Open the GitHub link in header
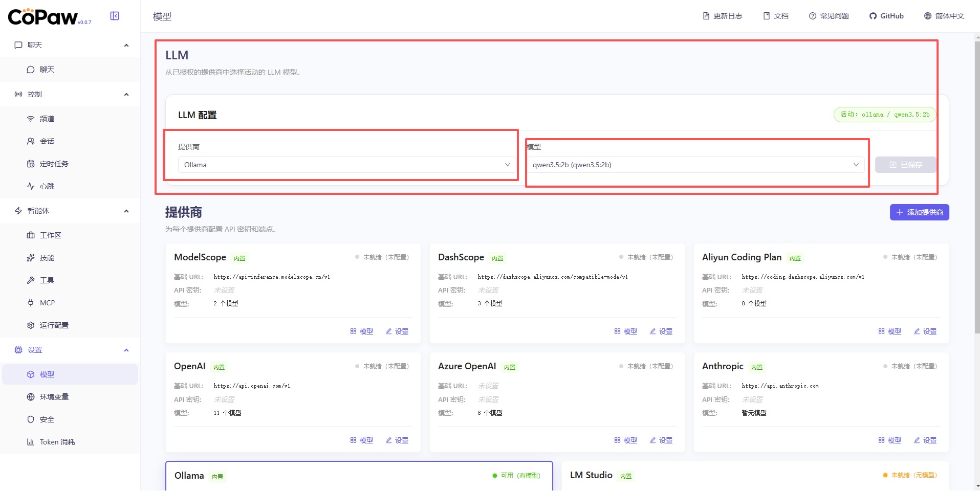 click(886, 16)
